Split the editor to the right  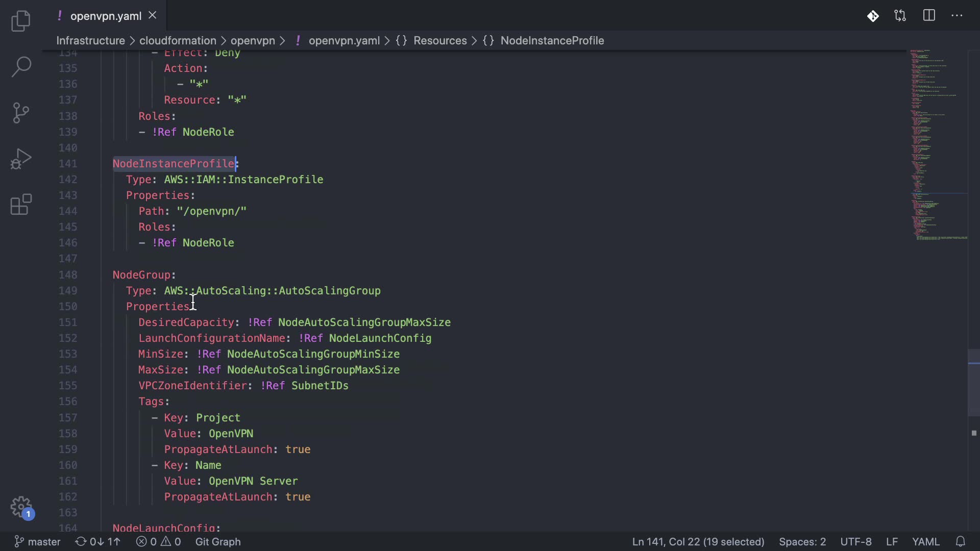tap(929, 16)
